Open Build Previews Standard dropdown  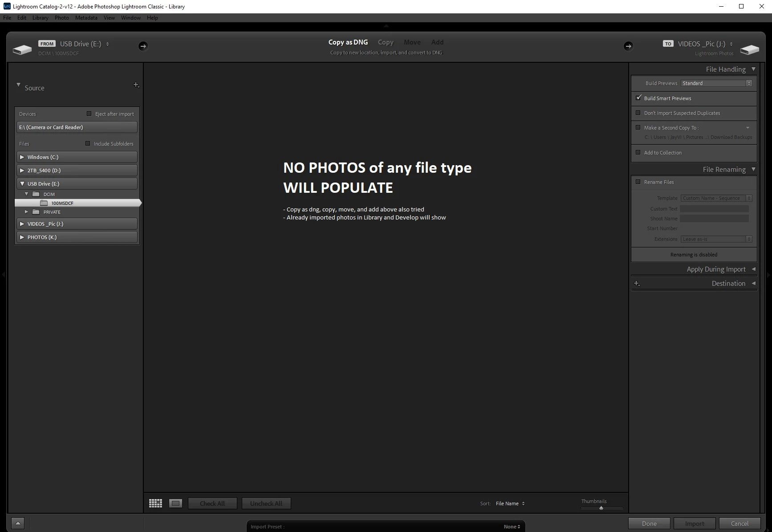(x=716, y=83)
